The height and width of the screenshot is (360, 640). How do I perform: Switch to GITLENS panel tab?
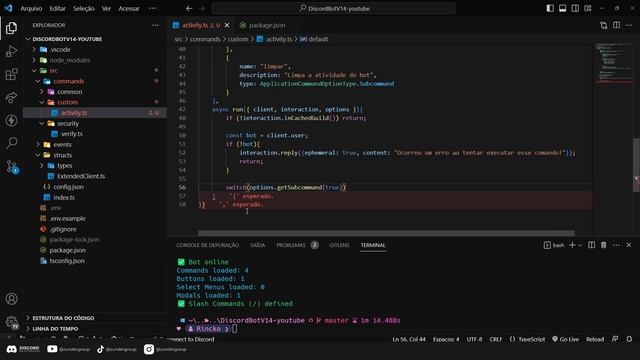[x=339, y=245]
